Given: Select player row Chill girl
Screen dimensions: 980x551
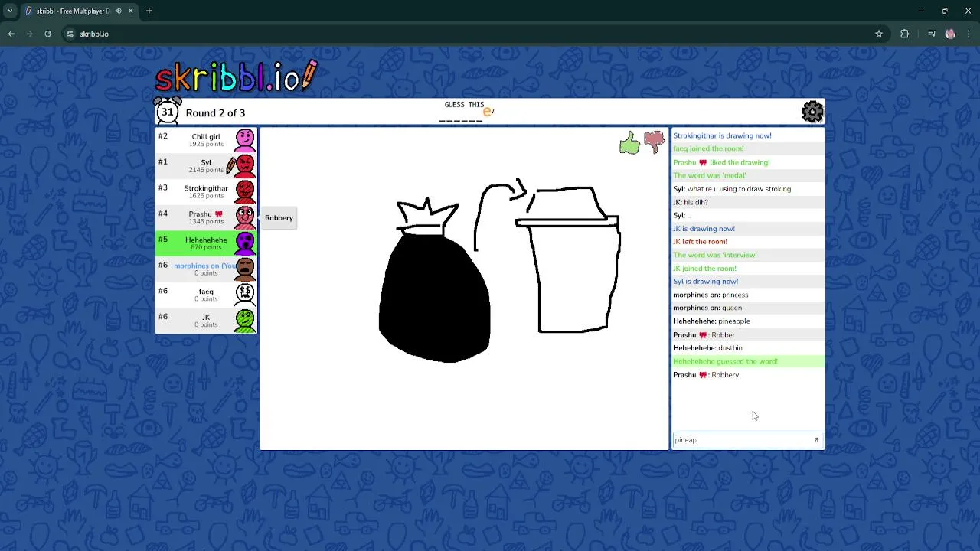Looking at the screenshot, I should click(206, 140).
